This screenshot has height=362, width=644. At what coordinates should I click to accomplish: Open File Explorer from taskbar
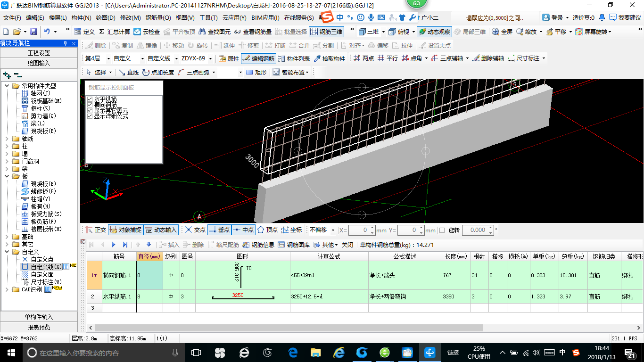[x=315, y=353]
